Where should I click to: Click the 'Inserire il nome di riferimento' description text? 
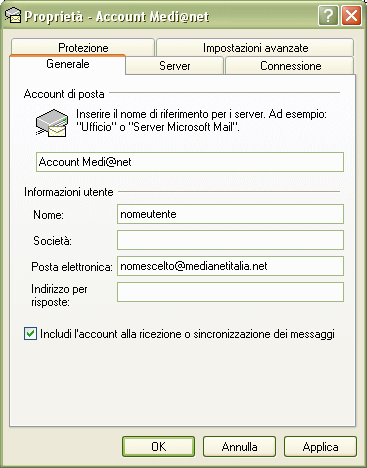tap(201, 120)
